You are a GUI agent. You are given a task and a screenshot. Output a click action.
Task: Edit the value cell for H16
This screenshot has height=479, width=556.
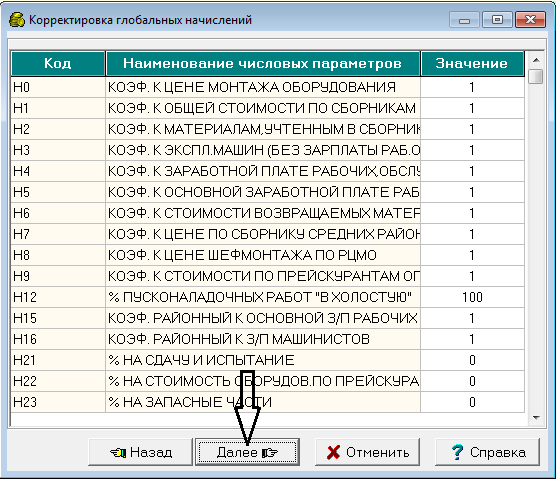point(472,339)
